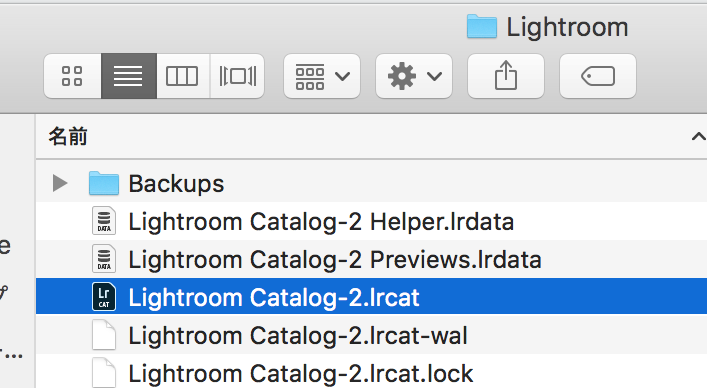707x388 pixels.
Task: Click the Helper.lrdata data file icon
Action: coord(104,221)
